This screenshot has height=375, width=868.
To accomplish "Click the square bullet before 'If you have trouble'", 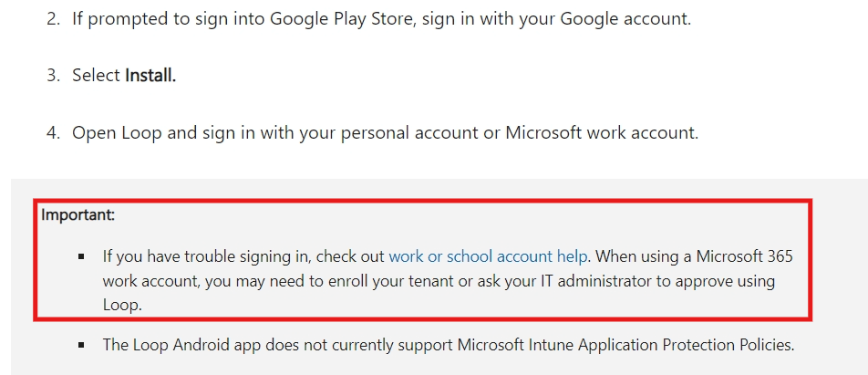I will point(82,256).
